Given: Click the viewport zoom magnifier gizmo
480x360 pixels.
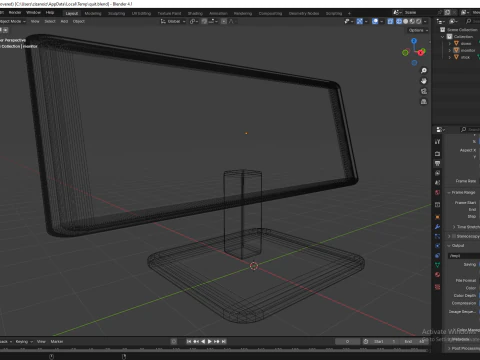Looking at the screenshot, I should (x=424, y=71).
